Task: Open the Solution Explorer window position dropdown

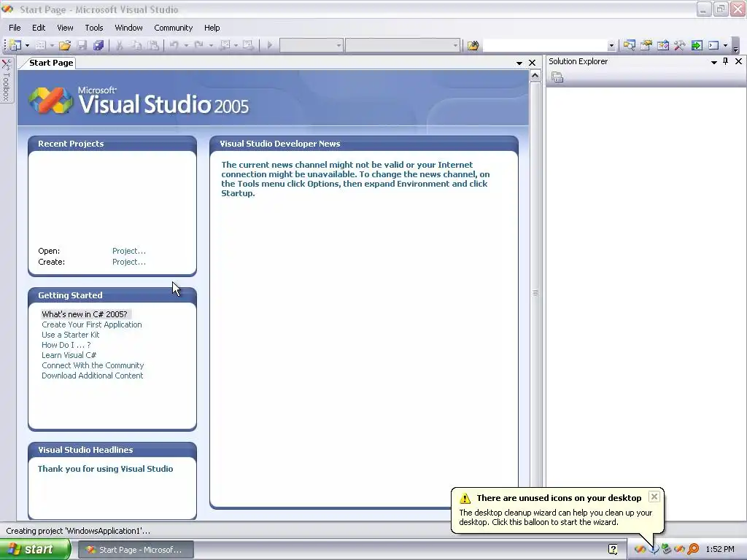Action: pos(713,62)
